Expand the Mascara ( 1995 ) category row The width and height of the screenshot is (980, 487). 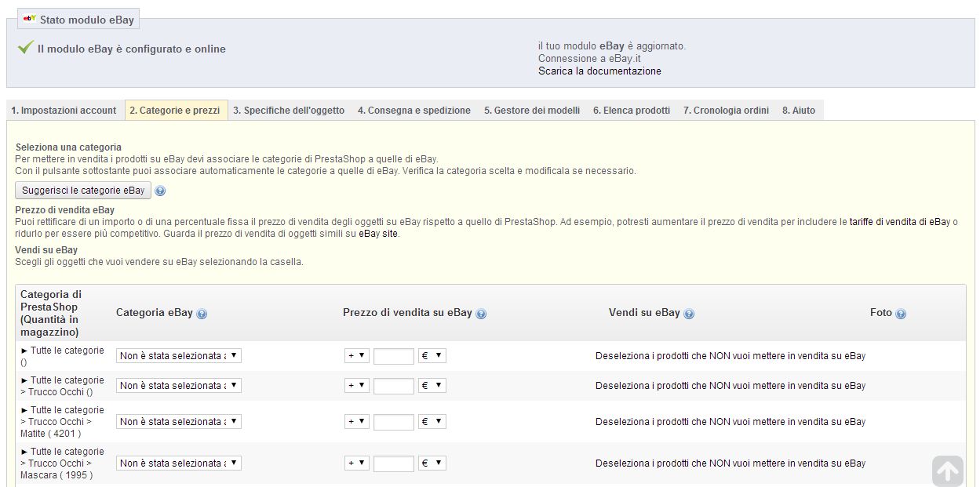(24, 452)
